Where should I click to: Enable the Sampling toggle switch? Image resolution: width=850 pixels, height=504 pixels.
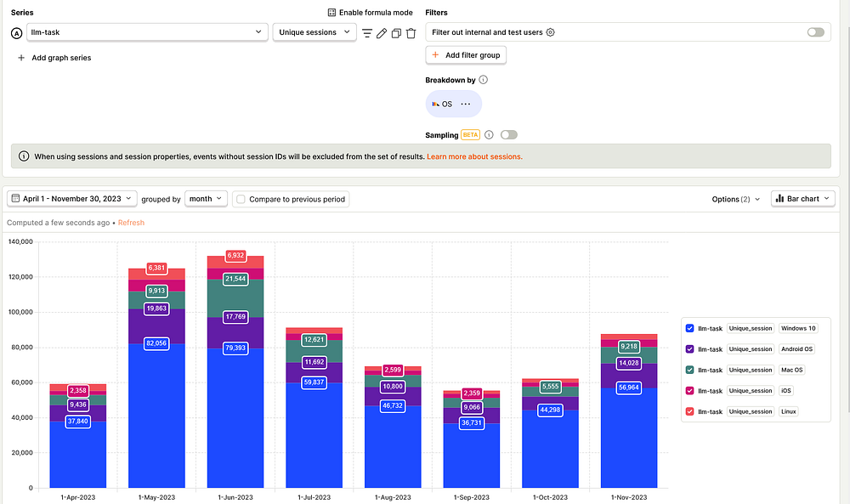pos(509,135)
